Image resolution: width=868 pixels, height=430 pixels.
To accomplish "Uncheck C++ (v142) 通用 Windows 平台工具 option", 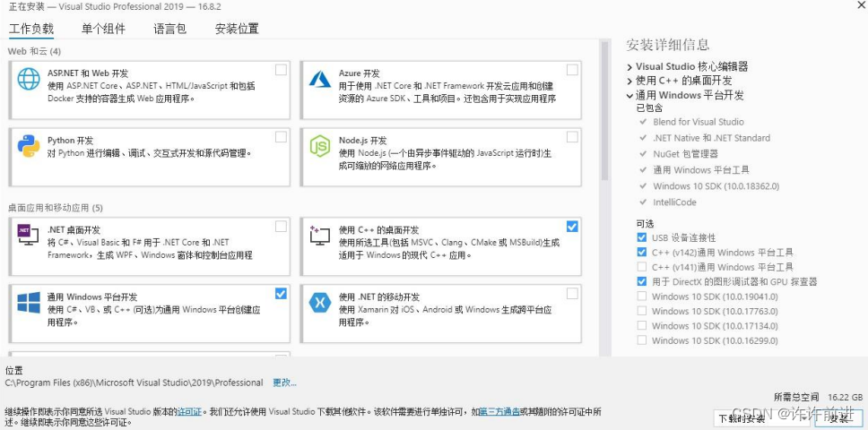I will 642,252.
